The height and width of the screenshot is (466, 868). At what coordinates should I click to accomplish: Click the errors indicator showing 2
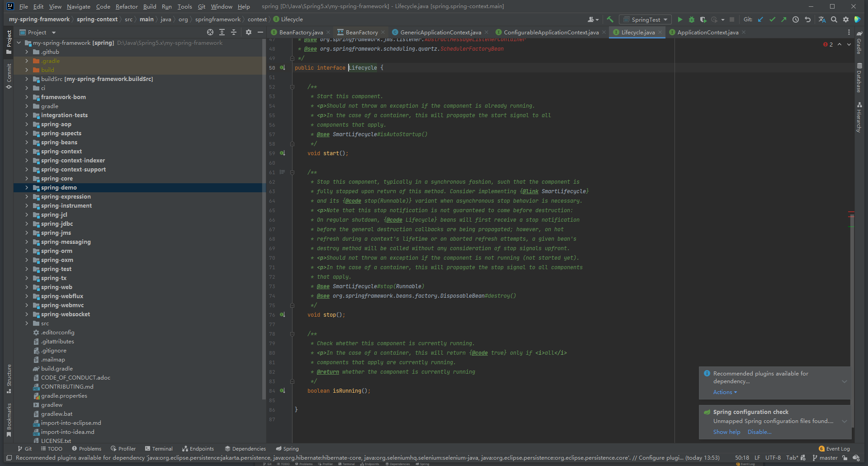(828, 44)
